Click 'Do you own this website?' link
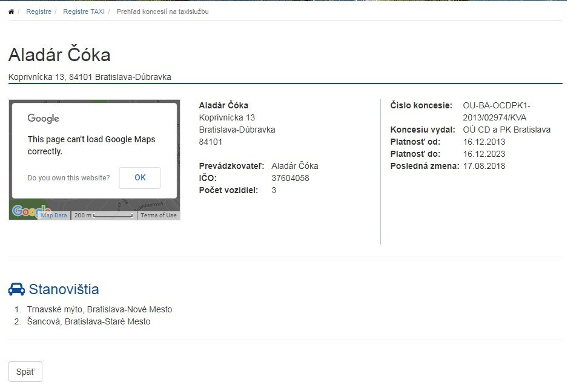588x388 pixels. click(69, 178)
